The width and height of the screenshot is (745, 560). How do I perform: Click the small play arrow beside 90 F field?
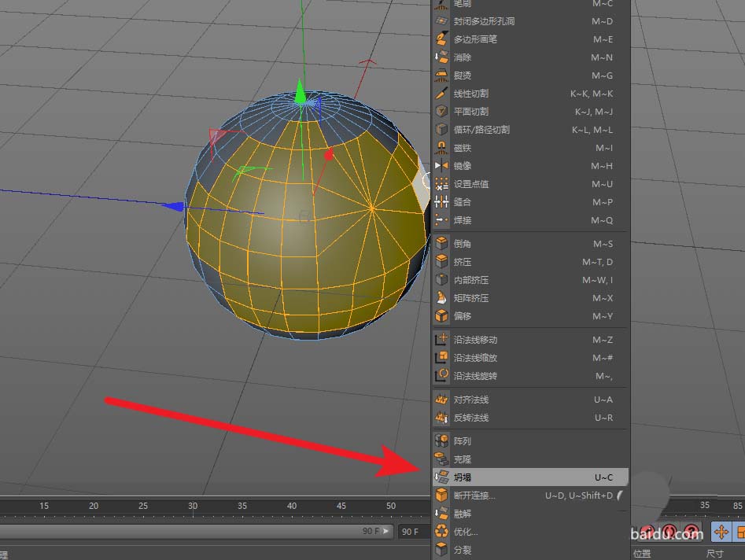384,531
